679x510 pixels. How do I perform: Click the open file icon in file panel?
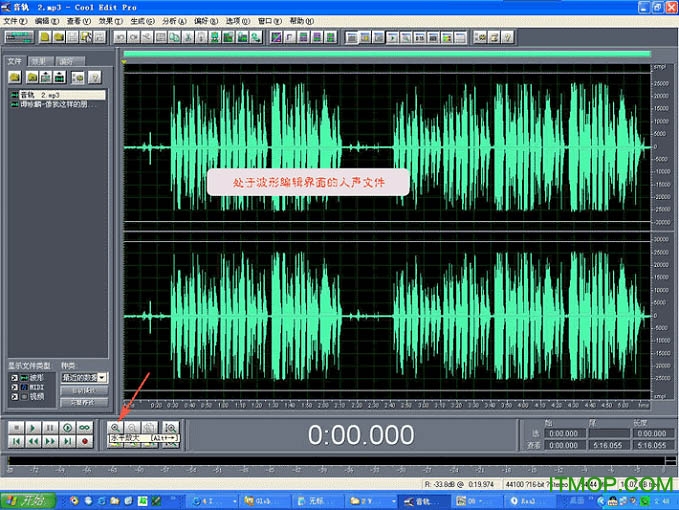pos(15,77)
